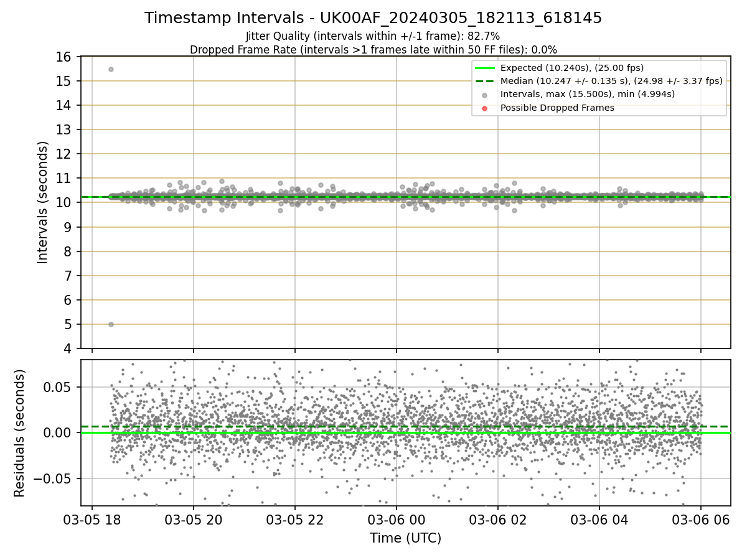Click the 'Residuals (seconds)' y-axis label

point(20,433)
